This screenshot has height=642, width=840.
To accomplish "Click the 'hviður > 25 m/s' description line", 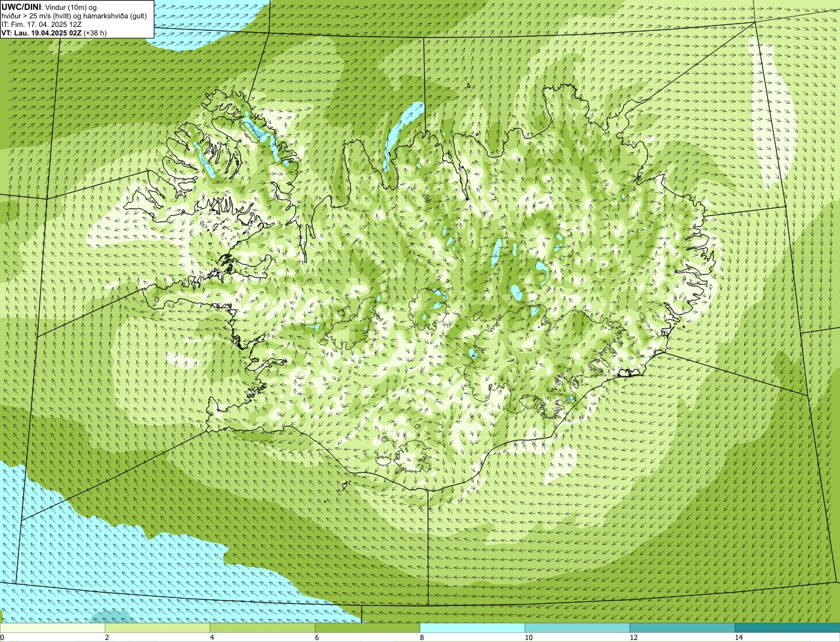I will (75, 15).
